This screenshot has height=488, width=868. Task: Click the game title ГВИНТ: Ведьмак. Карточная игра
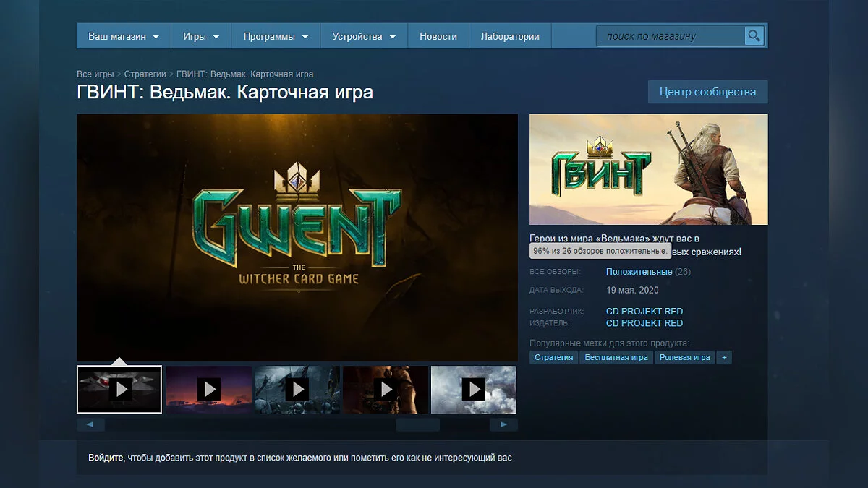pos(225,93)
